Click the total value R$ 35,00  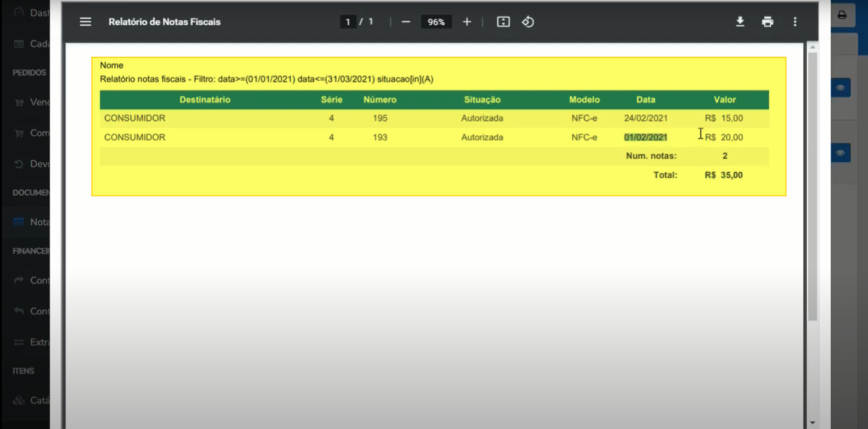coord(724,175)
